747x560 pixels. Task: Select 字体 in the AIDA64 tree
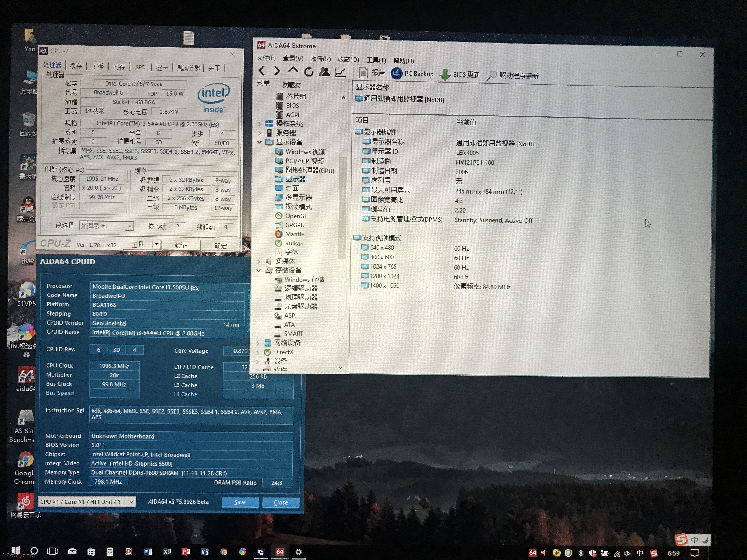click(x=287, y=252)
